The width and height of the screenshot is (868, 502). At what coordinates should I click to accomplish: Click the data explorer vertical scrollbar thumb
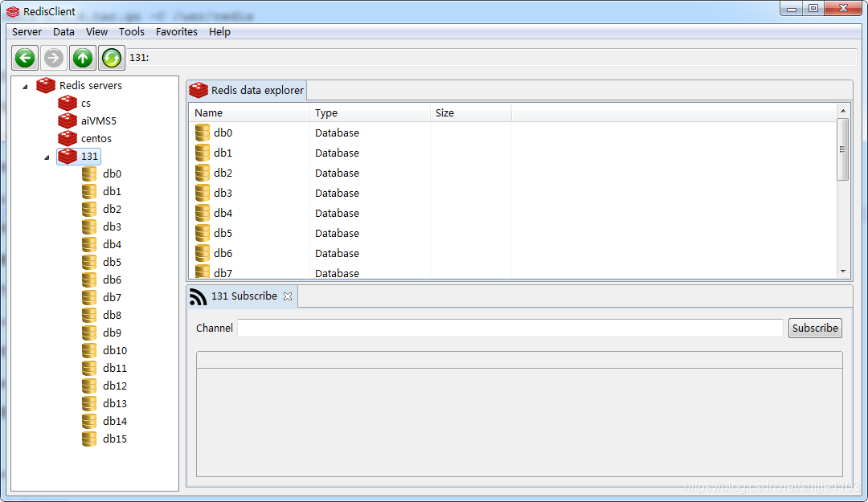tap(843, 149)
